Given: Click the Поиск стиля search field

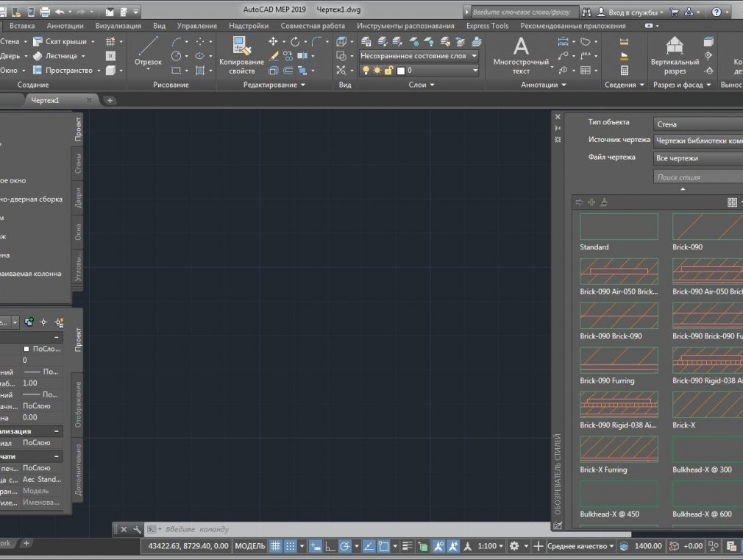Looking at the screenshot, I should [x=697, y=177].
